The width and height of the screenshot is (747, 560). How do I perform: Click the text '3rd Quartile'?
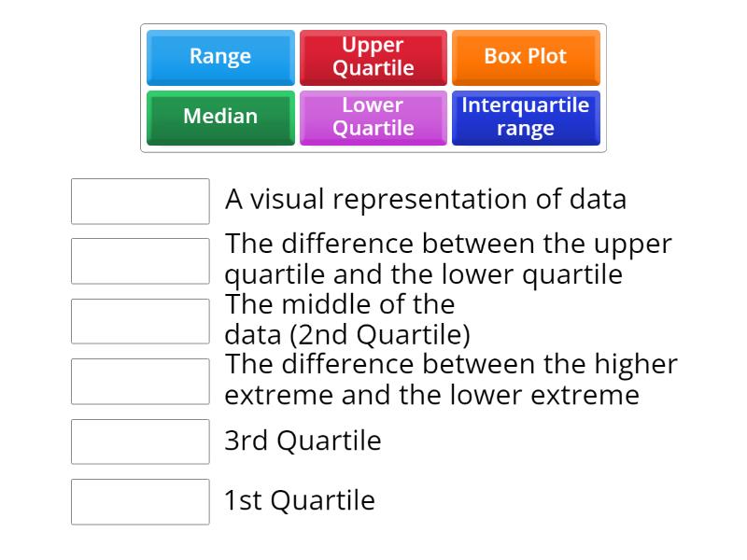(x=301, y=440)
